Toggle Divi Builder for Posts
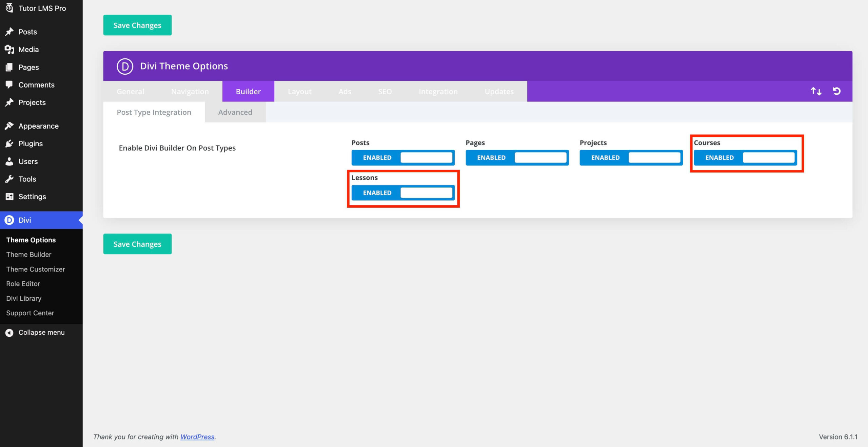The height and width of the screenshot is (447, 868). (403, 157)
